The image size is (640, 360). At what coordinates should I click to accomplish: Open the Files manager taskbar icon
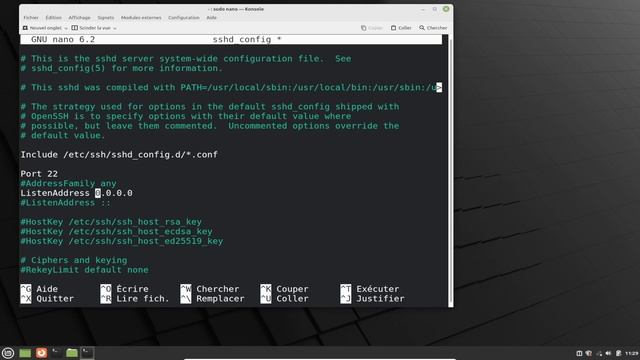[x=72, y=353]
